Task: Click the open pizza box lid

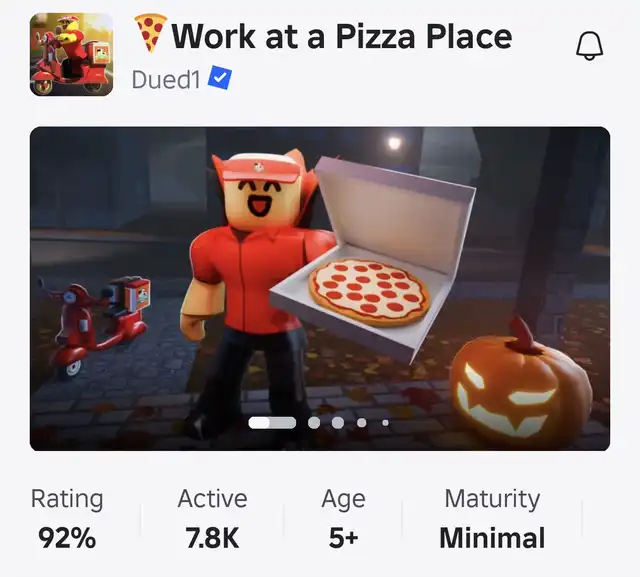Action: pos(395,212)
